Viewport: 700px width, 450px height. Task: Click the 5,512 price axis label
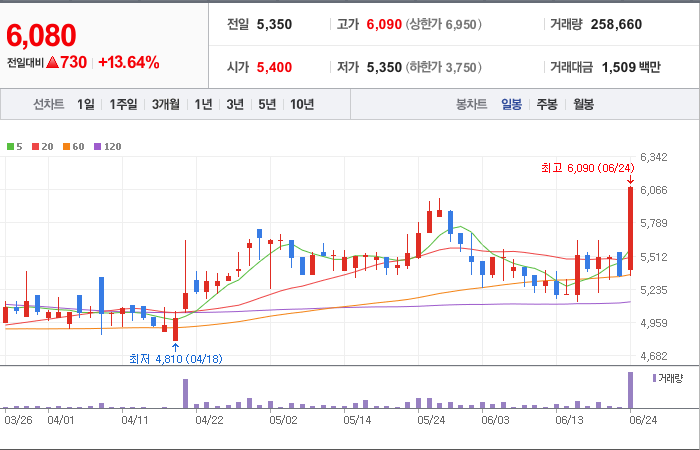pos(654,257)
